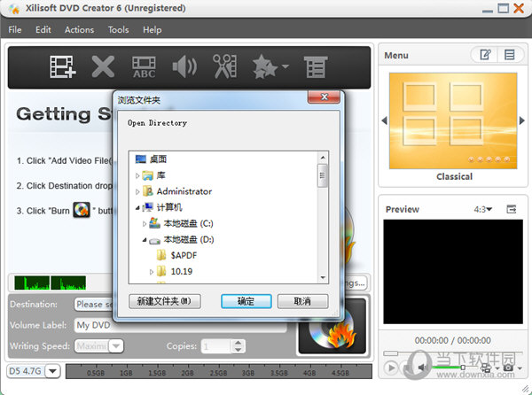Click the folder tree scroll down arrow
Image resolution: width=532 pixels, height=395 pixels.
(x=323, y=277)
